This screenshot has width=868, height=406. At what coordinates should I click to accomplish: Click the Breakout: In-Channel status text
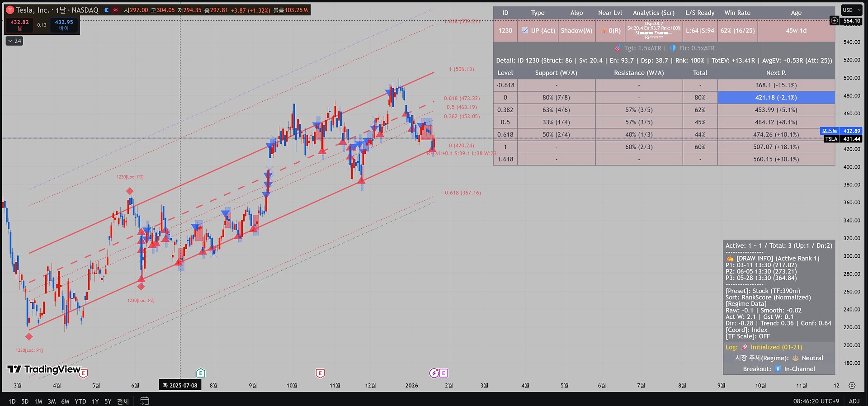(x=779, y=369)
